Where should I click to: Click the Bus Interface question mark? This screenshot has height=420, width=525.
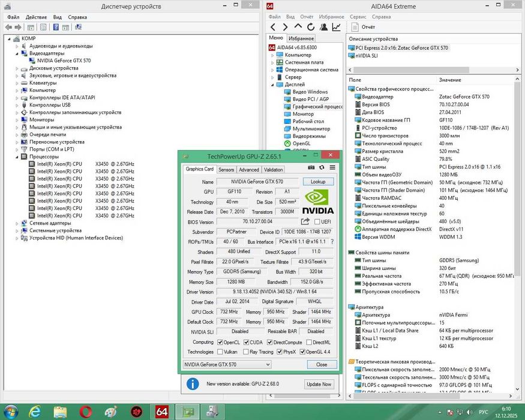point(332,242)
